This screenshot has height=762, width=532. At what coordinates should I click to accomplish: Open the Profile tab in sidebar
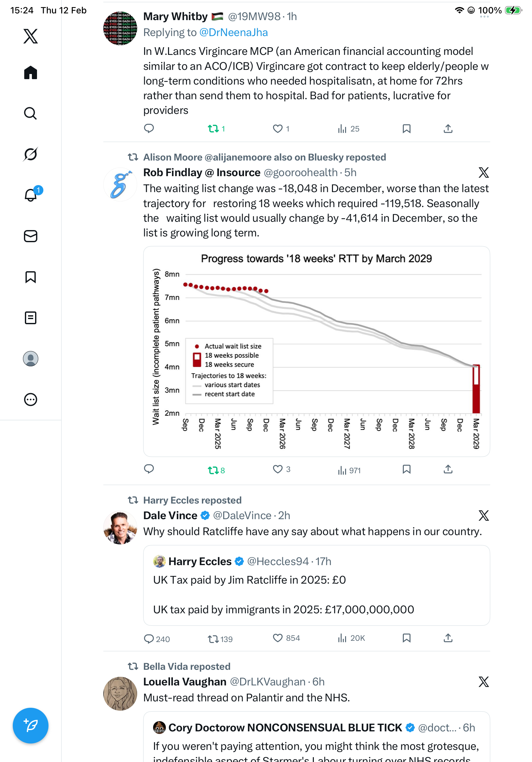(31, 359)
